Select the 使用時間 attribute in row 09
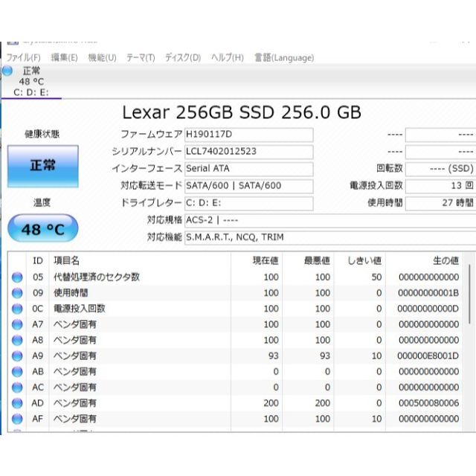This screenshot has width=476, height=476. (71, 293)
